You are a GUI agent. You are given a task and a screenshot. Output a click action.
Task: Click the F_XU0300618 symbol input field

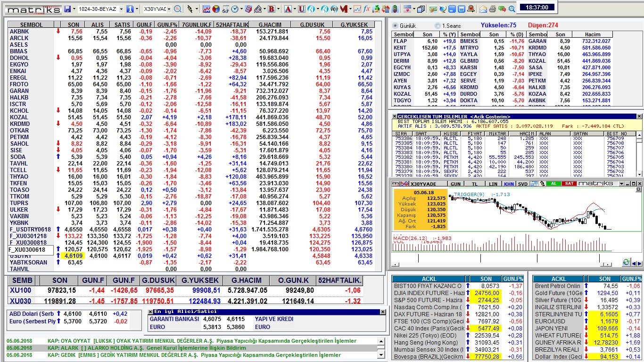(x=31, y=249)
